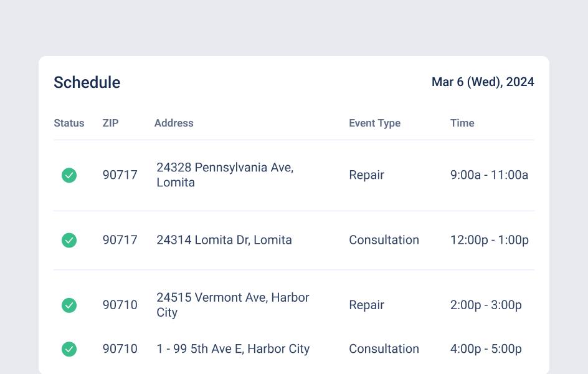Click completed icon for Vermont Ave row
This screenshot has height=374, width=588.
[x=69, y=305]
